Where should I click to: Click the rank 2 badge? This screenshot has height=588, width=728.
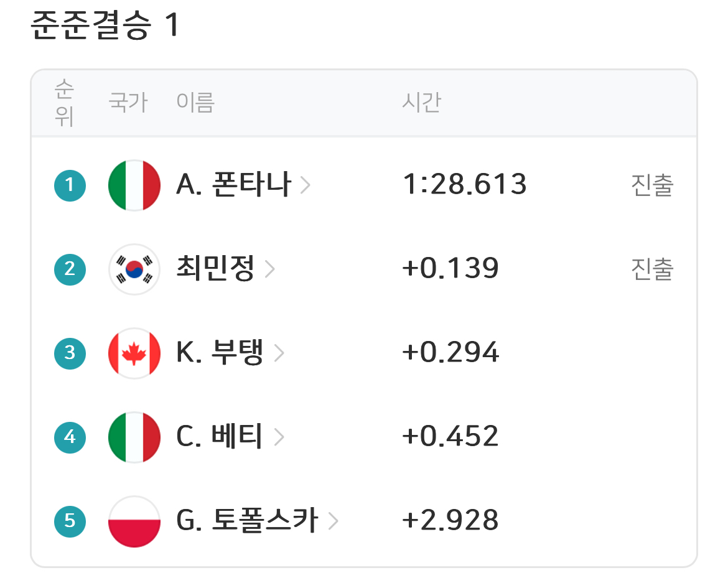click(x=70, y=269)
